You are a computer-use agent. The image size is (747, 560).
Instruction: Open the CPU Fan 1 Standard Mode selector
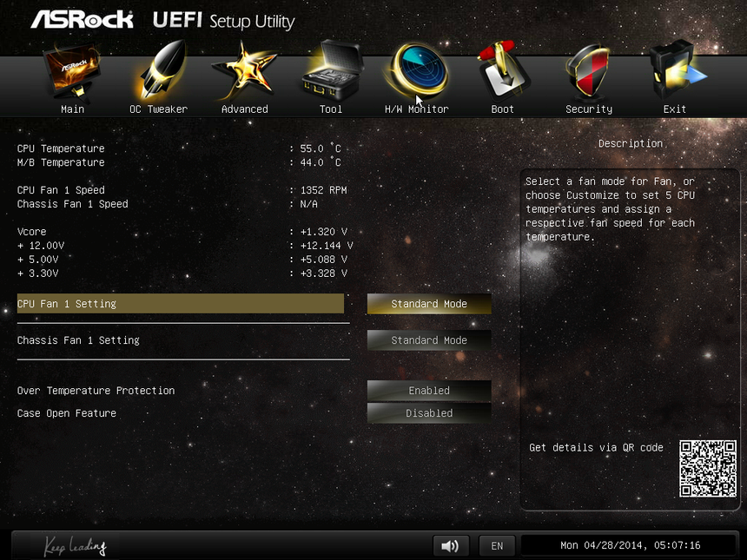tap(429, 304)
